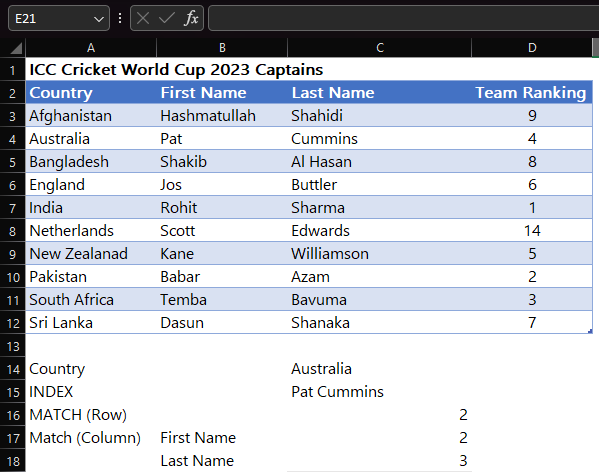This screenshot has width=599, height=472.
Task: Click the formula bar options dots
Action: coord(120,18)
